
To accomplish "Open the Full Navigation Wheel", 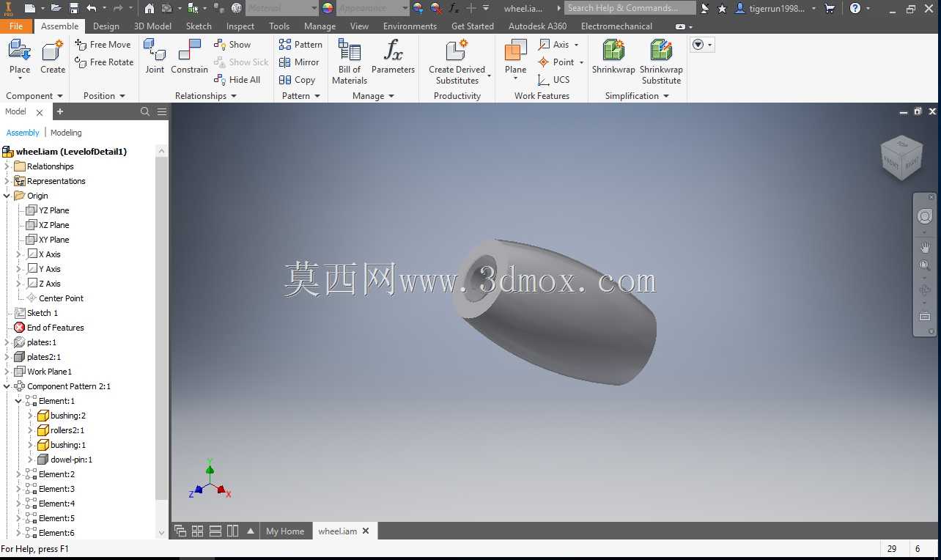I will pyautogui.click(x=925, y=217).
